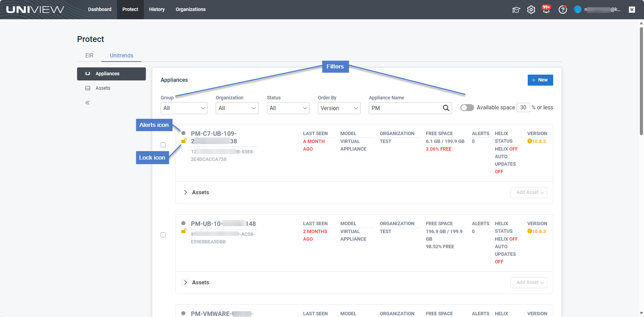
Task: Collapse the sidebar with double chevron
Action: click(x=87, y=103)
